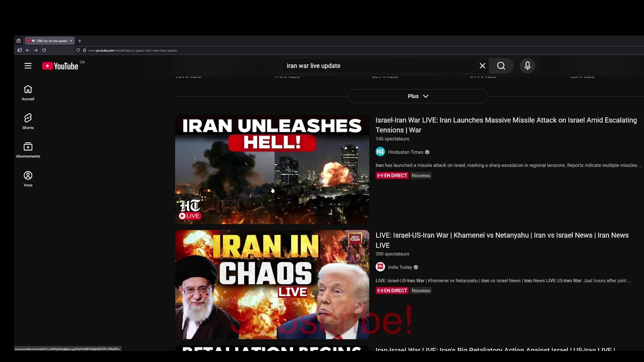Screen dimensions: 644x362
Task: Open the 'IRAN IN CHAOS' live thumbnail
Action: point(272,285)
